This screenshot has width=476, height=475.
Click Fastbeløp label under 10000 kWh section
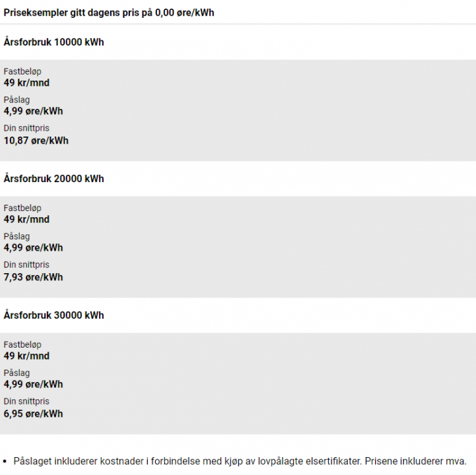22,71
